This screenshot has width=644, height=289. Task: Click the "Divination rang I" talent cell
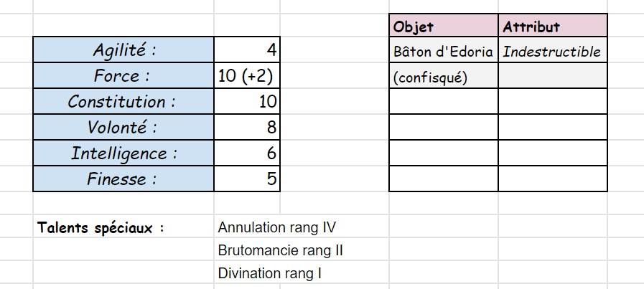(270, 273)
